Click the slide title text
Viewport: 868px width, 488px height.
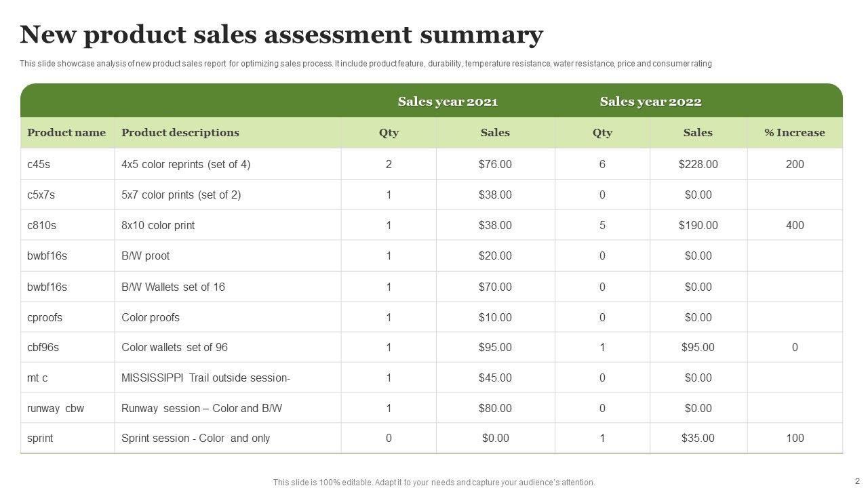pos(281,35)
